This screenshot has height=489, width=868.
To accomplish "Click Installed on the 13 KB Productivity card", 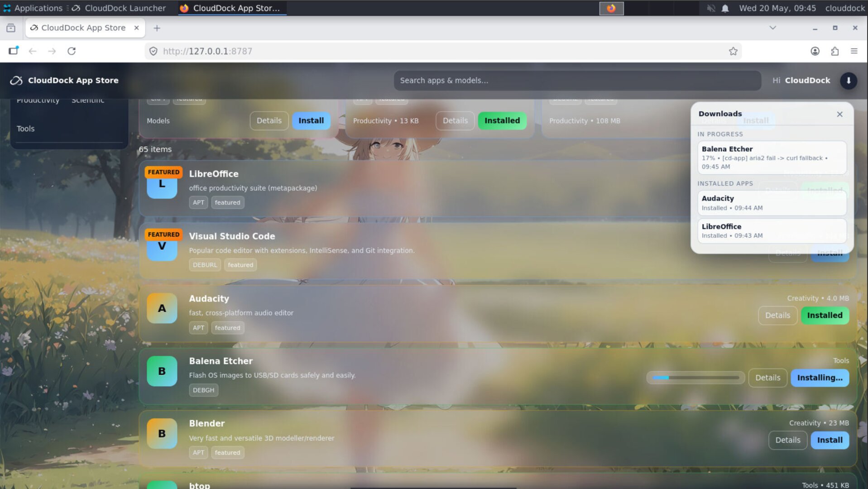I will pos(502,120).
